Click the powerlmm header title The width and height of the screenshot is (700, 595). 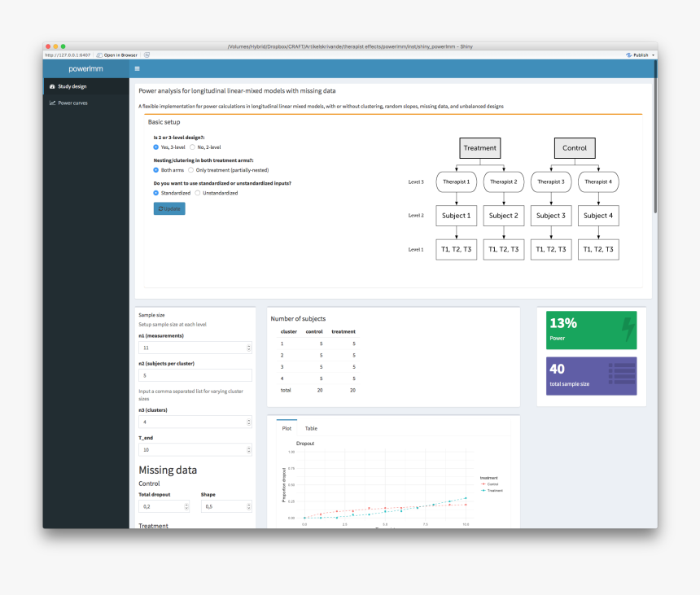click(x=85, y=68)
